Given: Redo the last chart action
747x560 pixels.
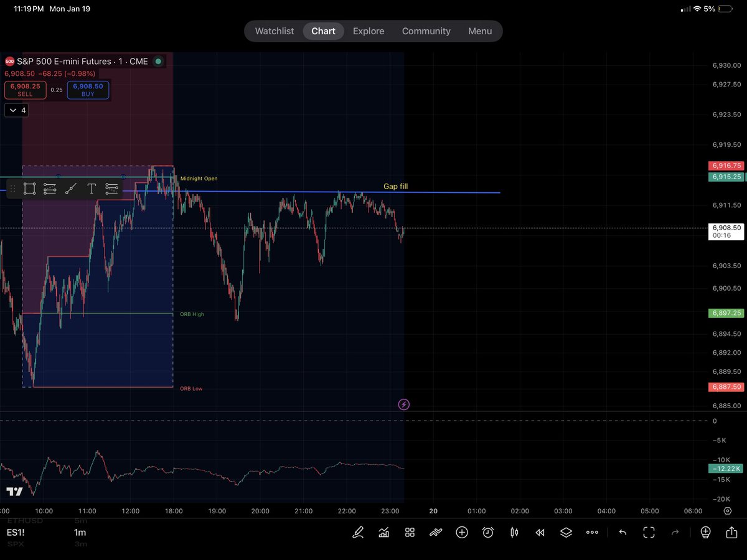Looking at the screenshot, I should coord(675,533).
